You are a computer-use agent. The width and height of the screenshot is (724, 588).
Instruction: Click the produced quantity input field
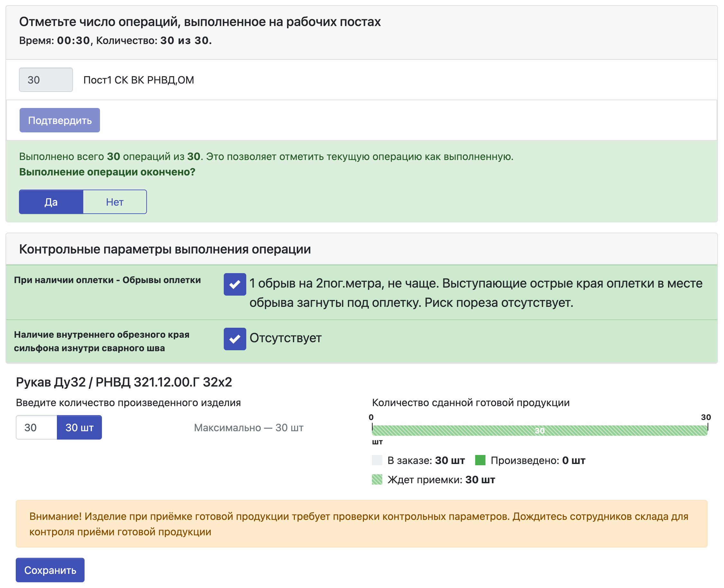click(x=37, y=427)
